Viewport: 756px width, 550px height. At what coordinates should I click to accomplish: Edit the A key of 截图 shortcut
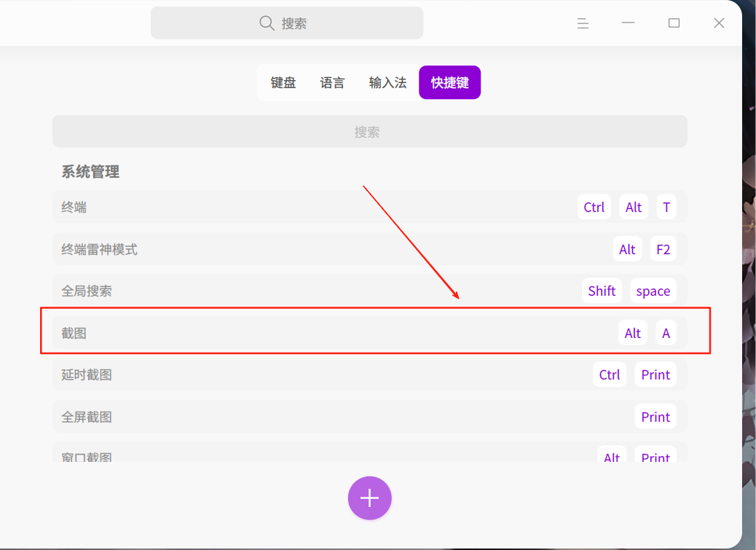coord(666,333)
